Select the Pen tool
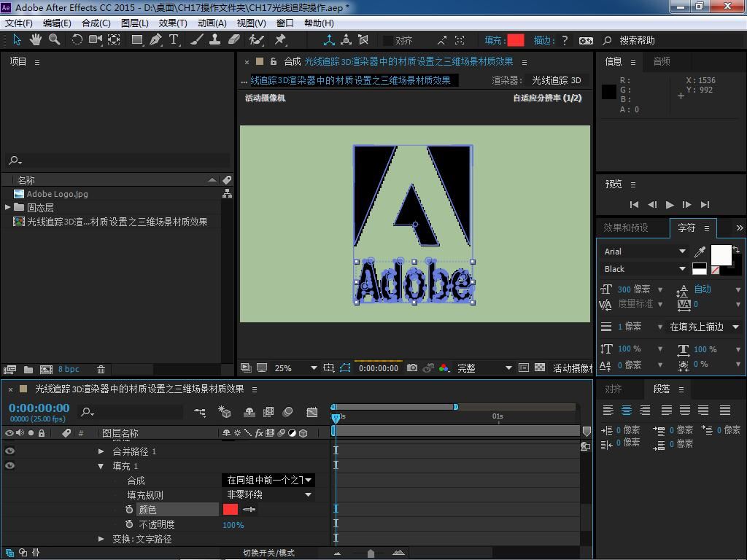The height and width of the screenshot is (560, 747). point(155,40)
